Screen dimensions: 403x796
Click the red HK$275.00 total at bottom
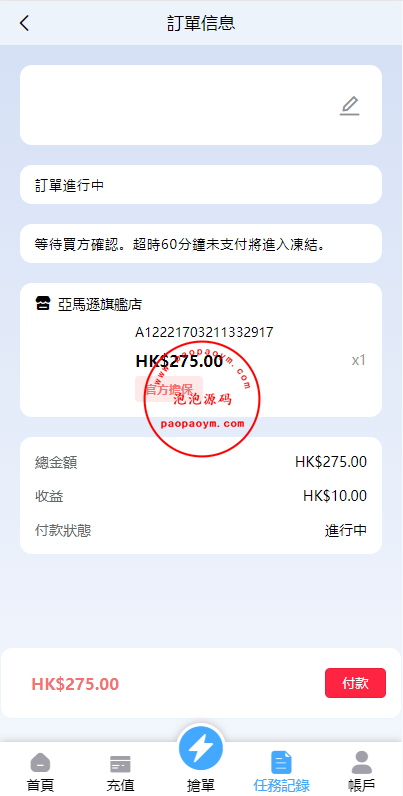(x=75, y=684)
